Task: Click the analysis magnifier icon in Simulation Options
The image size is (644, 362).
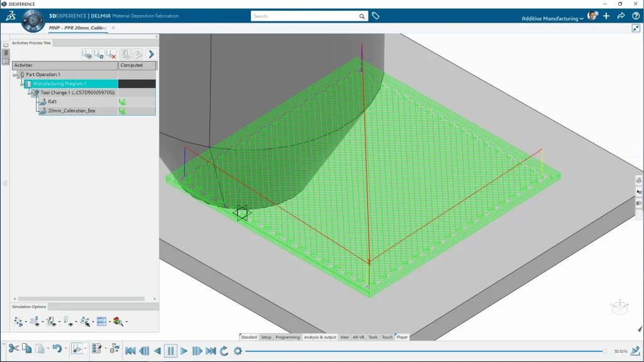Action: point(118,322)
